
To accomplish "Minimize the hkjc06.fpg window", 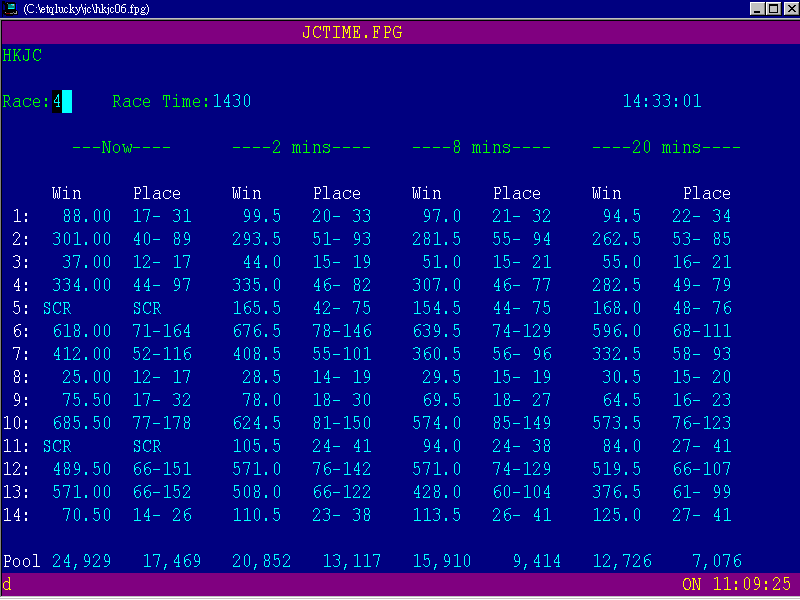I will [757, 8].
